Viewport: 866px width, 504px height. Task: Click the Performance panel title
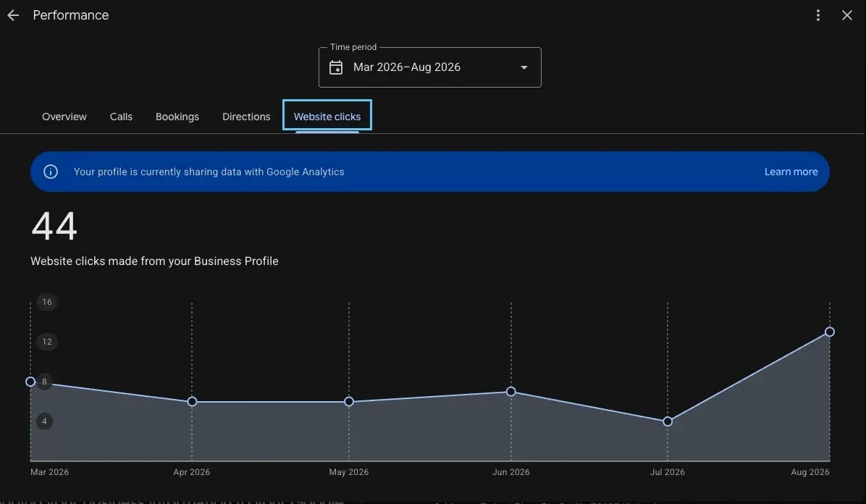pyautogui.click(x=71, y=15)
